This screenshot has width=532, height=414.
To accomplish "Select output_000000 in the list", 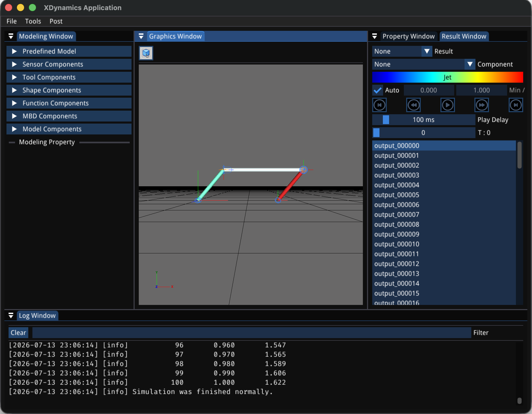I will pyautogui.click(x=444, y=146).
